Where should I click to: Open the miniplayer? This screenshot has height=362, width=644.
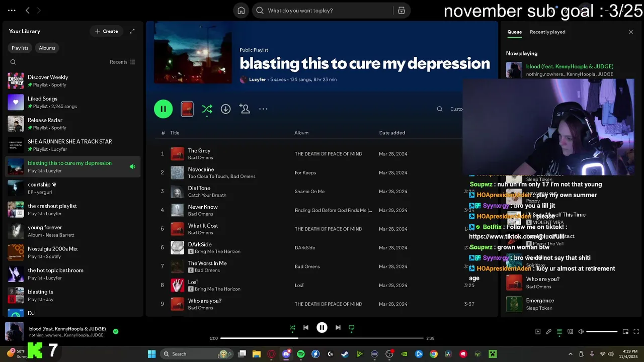pyautogui.click(x=625, y=332)
